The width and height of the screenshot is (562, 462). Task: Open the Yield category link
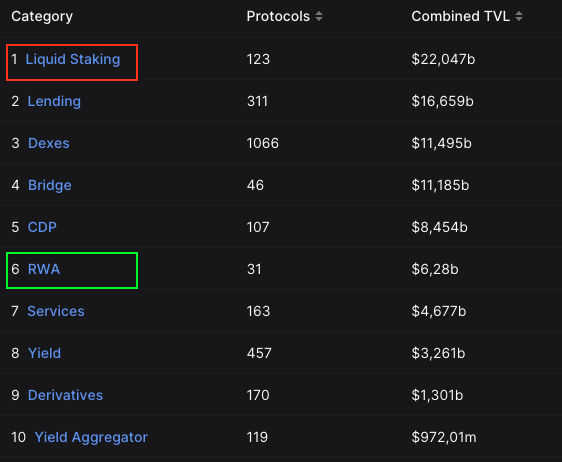44,353
